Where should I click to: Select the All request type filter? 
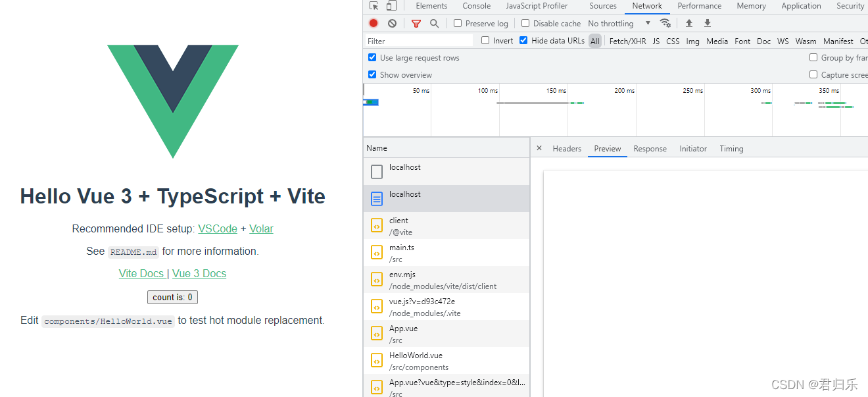coord(595,41)
